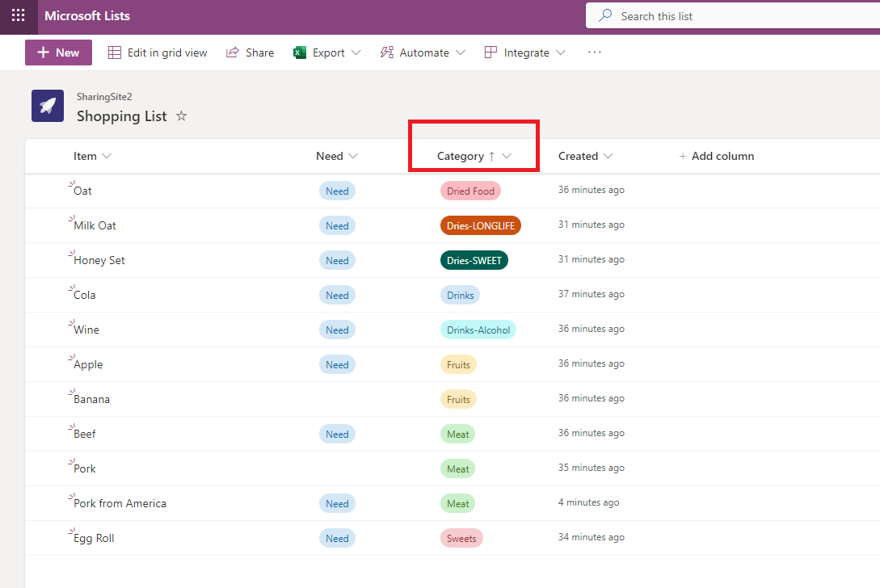Click 37 minutes ago created time
This screenshot has height=588, width=880.
(x=592, y=294)
